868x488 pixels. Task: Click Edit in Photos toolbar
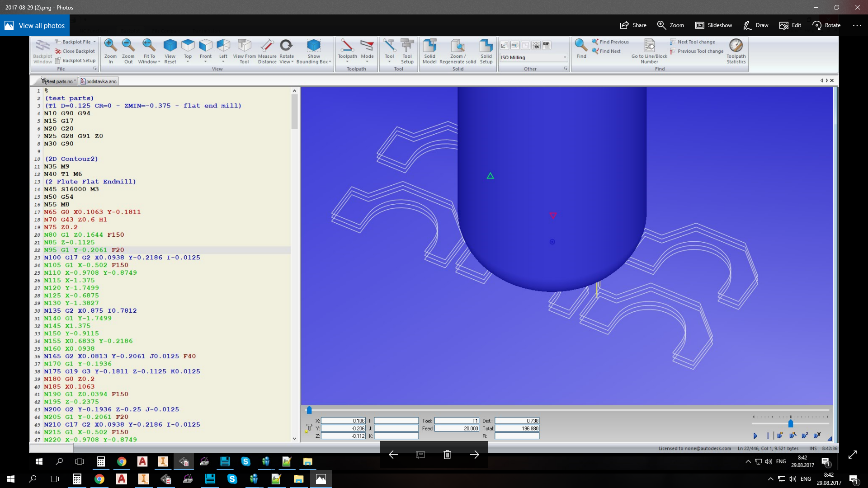click(790, 25)
